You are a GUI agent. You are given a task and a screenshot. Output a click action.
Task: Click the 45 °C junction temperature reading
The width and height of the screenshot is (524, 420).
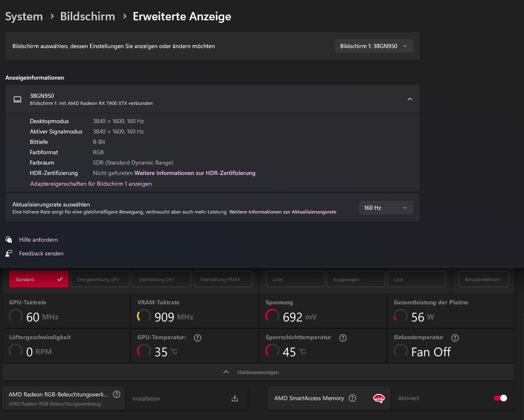click(294, 352)
